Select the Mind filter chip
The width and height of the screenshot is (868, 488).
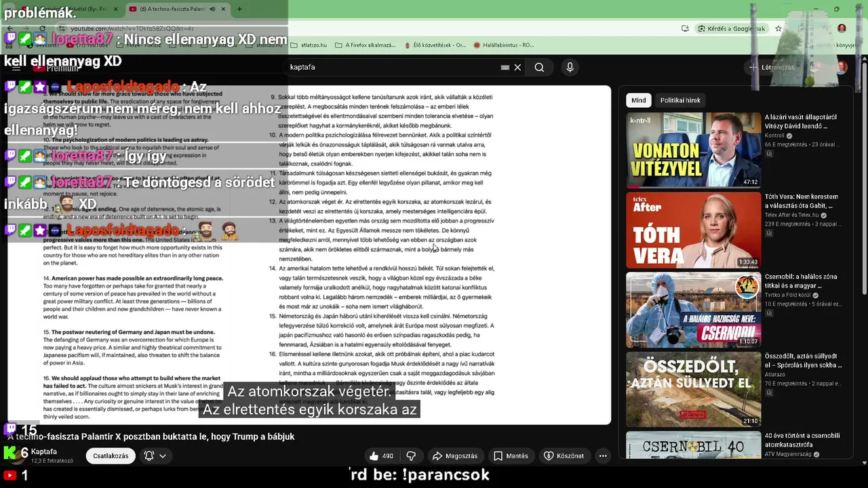tap(639, 100)
